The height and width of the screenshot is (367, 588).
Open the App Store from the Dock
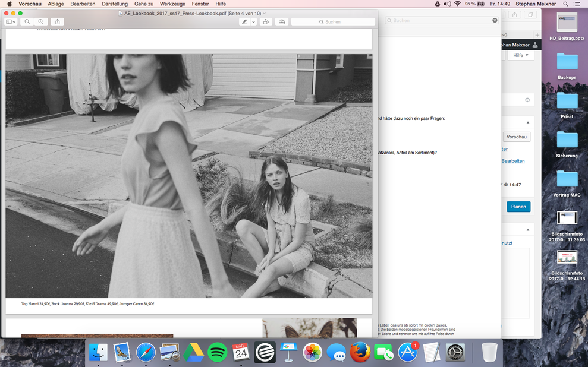(x=408, y=353)
